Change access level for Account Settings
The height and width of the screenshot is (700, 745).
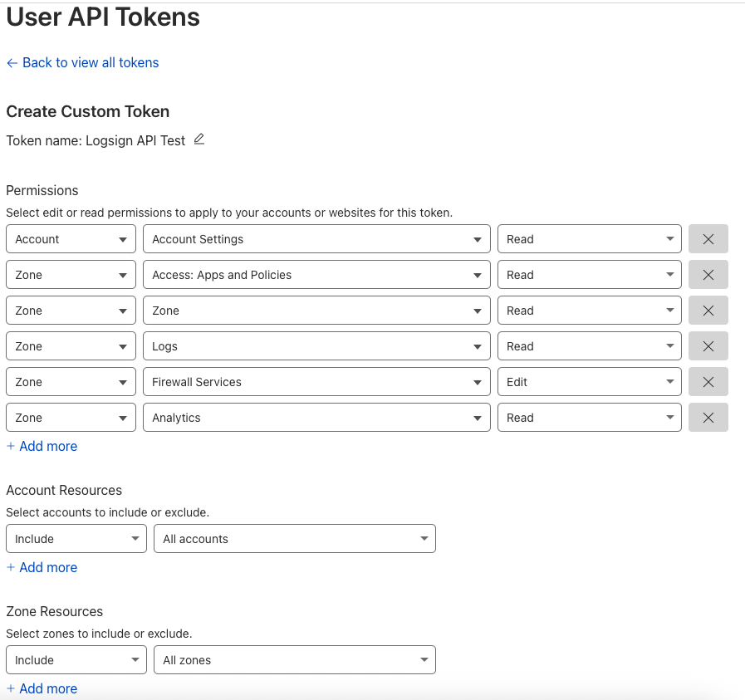pos(589,239)
